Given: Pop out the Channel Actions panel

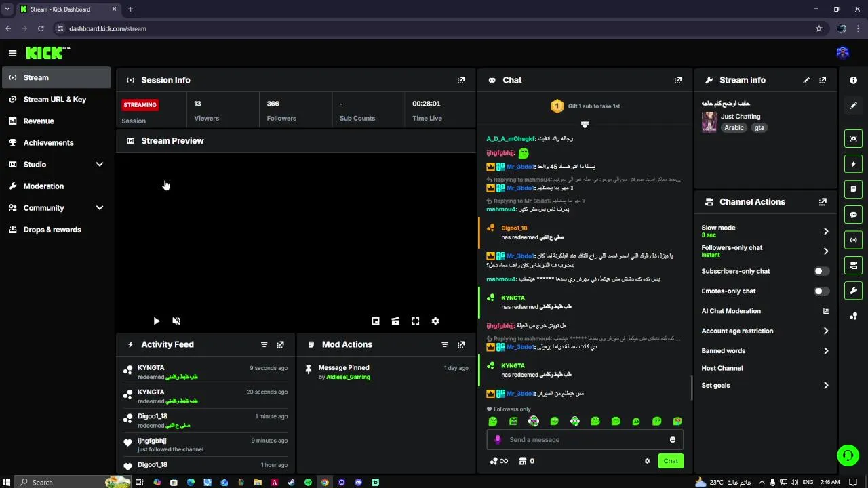Looking at the screenshot, I should 823,202.
